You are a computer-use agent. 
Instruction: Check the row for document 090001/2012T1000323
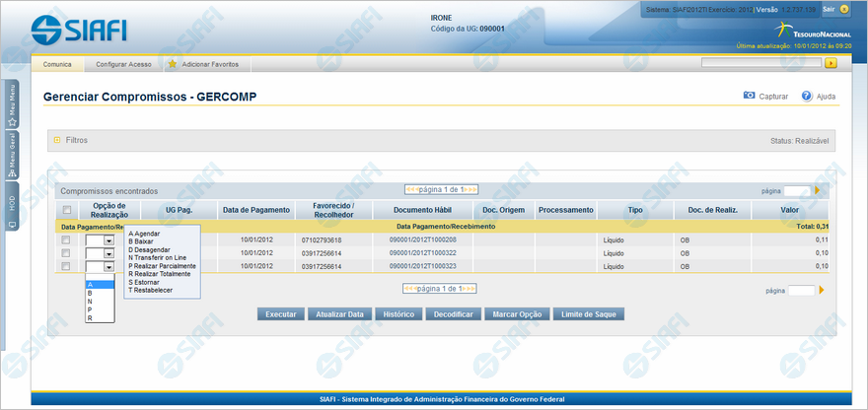[x=66, y=266]
